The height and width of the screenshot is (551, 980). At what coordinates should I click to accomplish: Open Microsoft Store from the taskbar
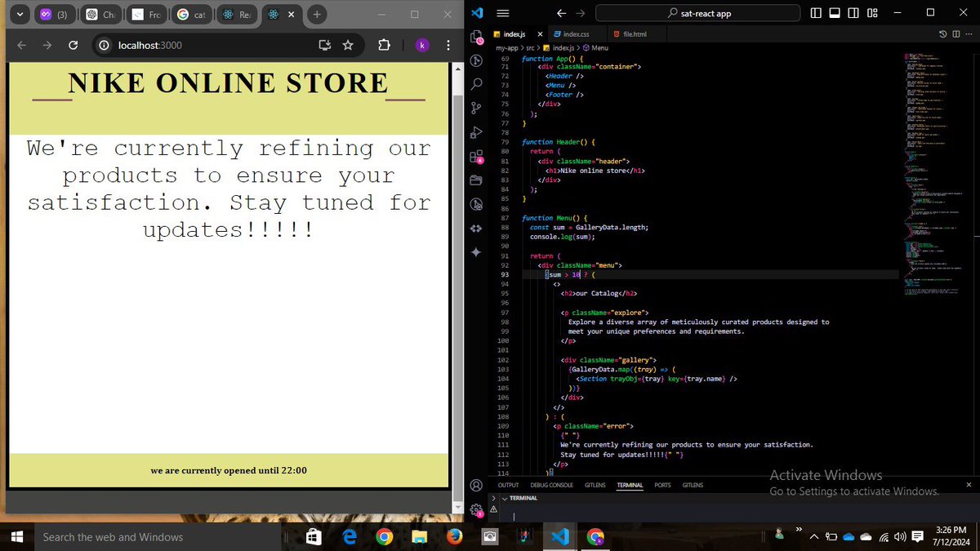tap(314, 536)
